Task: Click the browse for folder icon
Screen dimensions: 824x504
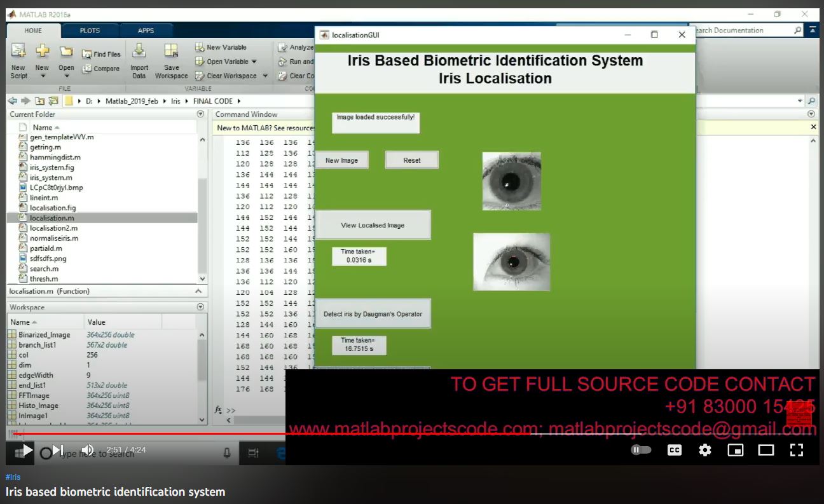Action: pos(53,100)
